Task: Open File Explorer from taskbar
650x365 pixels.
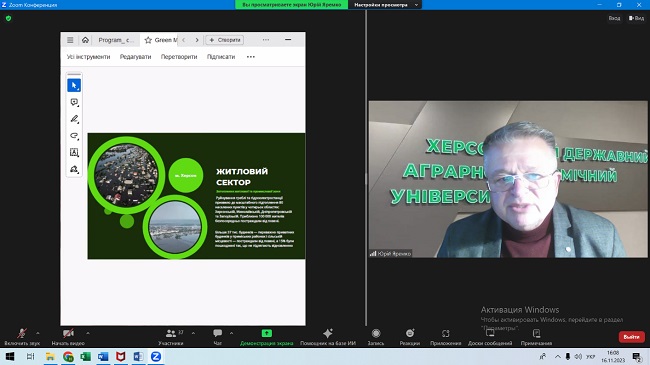Action: click(x=50, y=356)
